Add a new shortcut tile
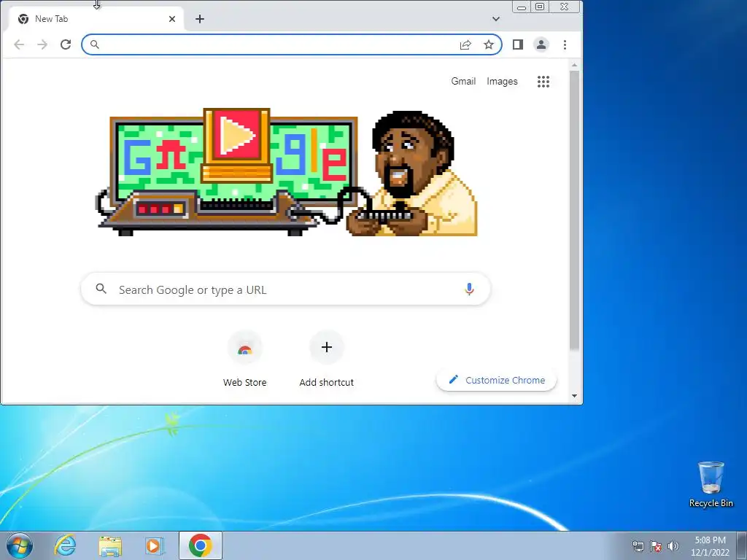This screenshot has width=747, height=560. click(326, 359)
